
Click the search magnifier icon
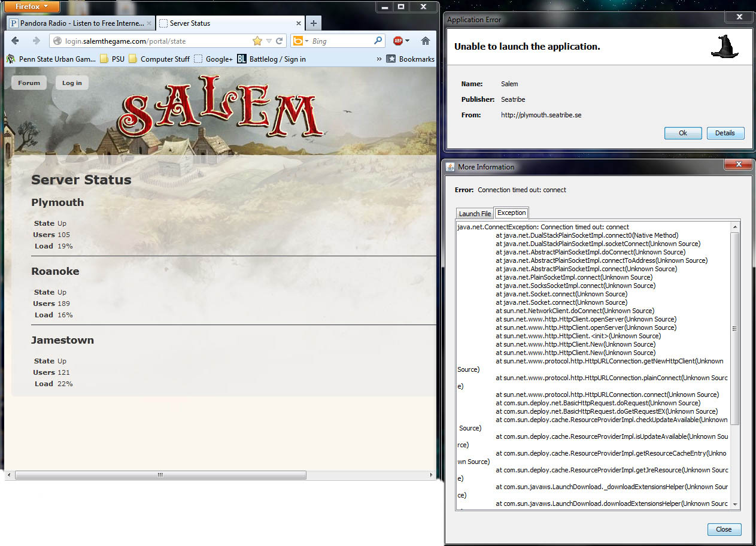tap(378, 41)
